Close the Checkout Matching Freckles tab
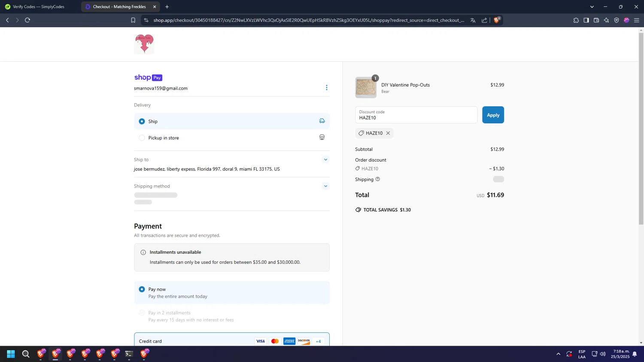This screenshot has width=644, height=362. pyautogui.click(x=155, y=7)
